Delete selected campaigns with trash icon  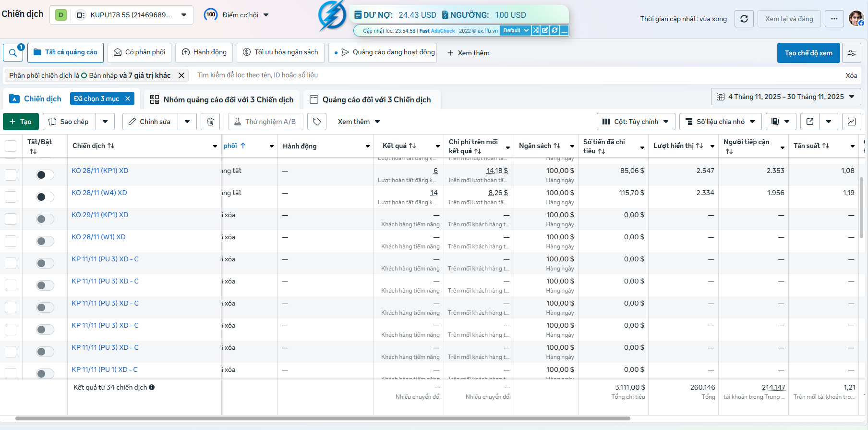tap(210, 122)
